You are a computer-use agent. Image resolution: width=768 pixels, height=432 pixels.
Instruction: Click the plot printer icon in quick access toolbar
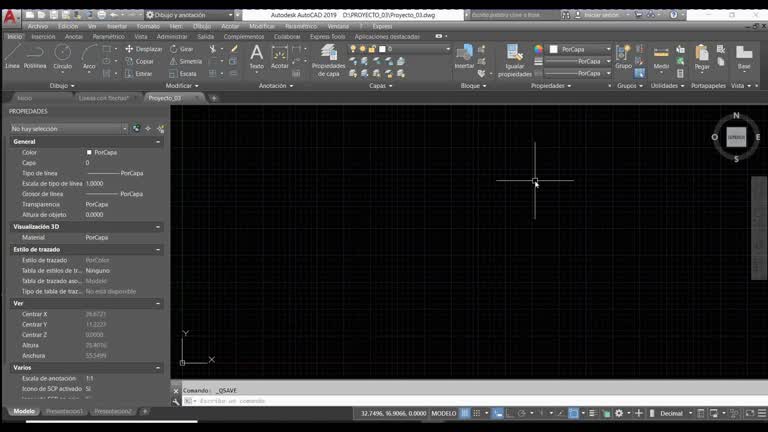tap(101, 15)
